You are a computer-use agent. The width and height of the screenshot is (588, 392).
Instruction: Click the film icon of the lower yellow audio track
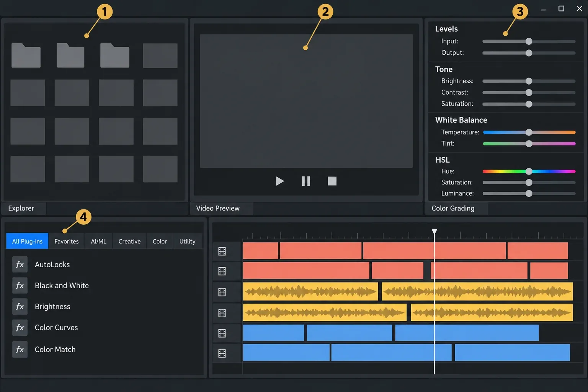222,313
